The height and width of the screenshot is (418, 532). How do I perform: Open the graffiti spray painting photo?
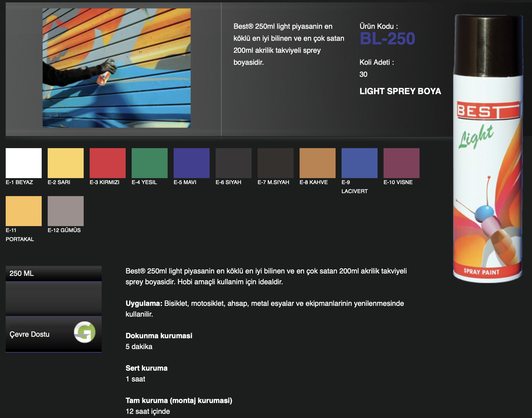point(117,68)
